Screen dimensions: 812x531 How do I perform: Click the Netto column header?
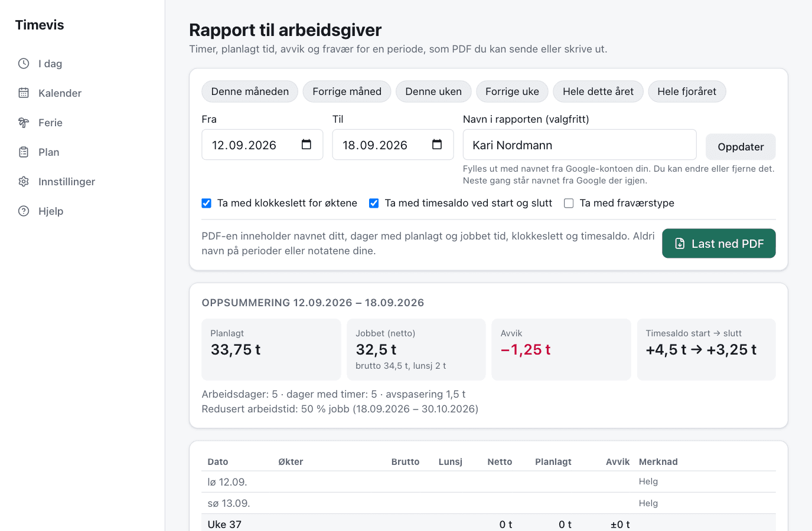pyautogui.click(x=500, y=462)
